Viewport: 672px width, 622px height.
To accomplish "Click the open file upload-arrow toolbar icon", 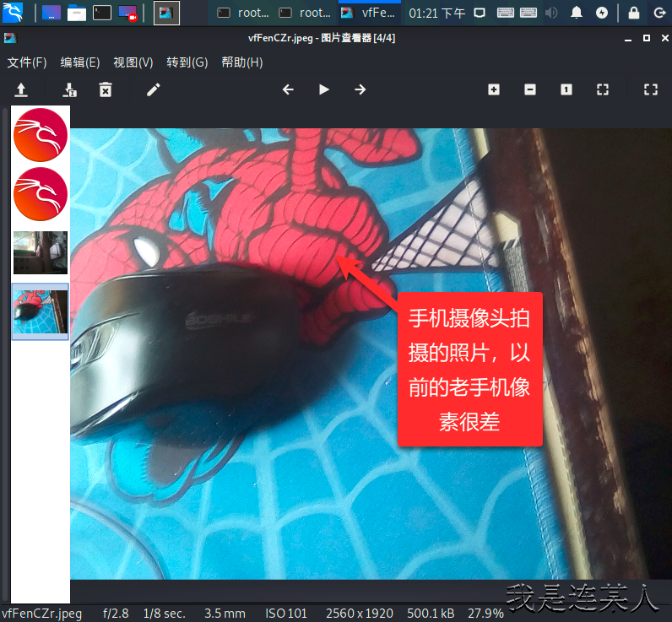I will 21,89.
